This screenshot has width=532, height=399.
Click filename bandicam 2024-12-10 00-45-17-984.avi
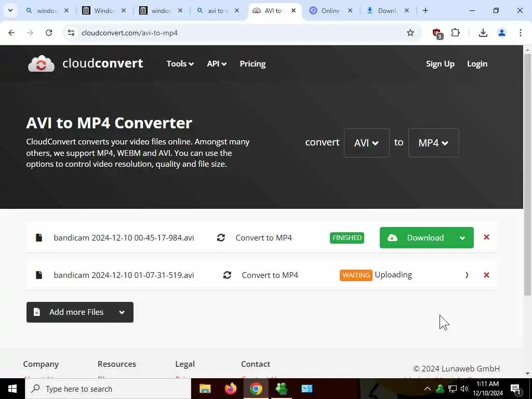click(124, 238)
